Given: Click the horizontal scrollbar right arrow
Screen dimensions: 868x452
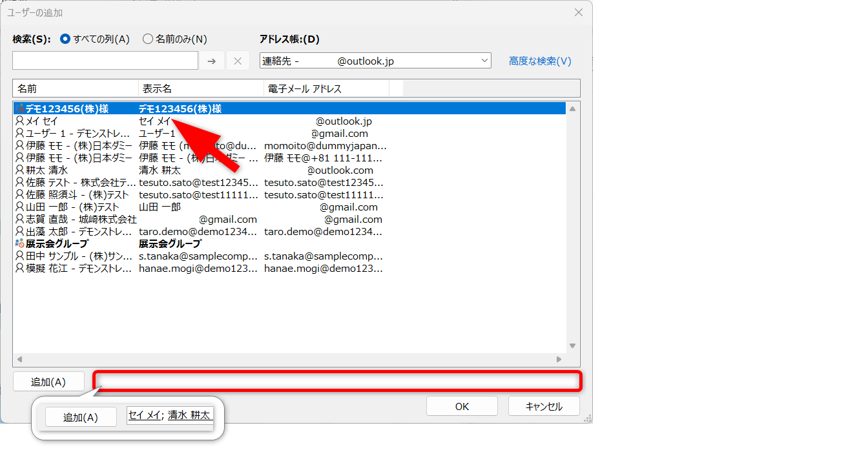Looking at the screenshot, I should point(559,359).
